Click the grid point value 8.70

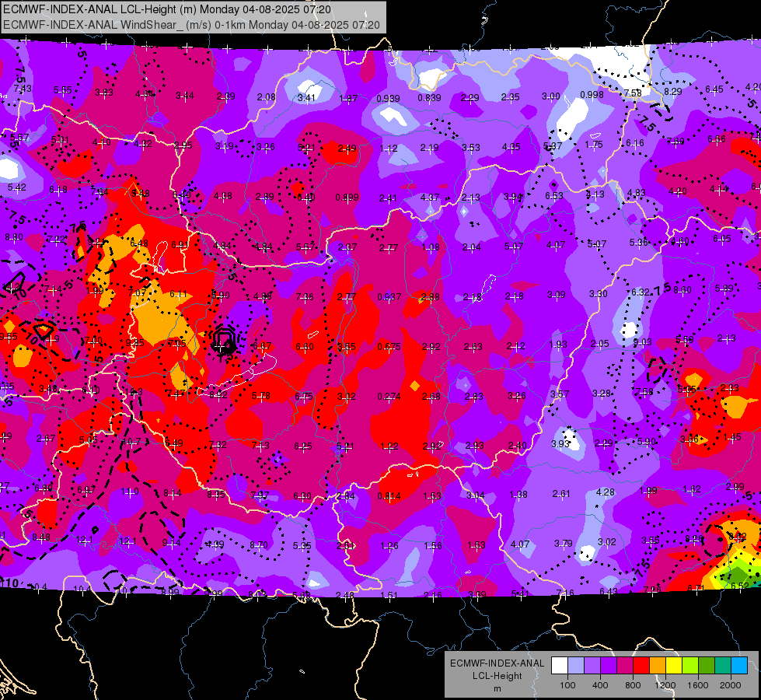click(x=259, y=545)
